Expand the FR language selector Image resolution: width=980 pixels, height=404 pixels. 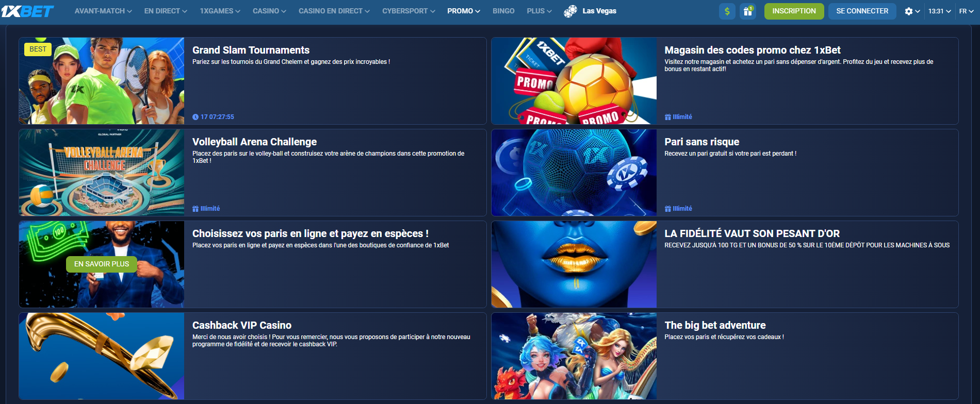click(966, 11)
